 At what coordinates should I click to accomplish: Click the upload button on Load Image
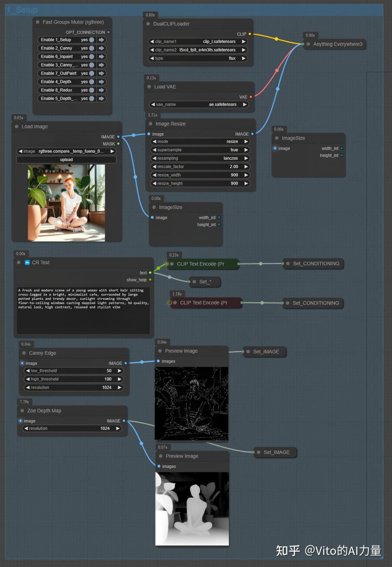(66, 159)
